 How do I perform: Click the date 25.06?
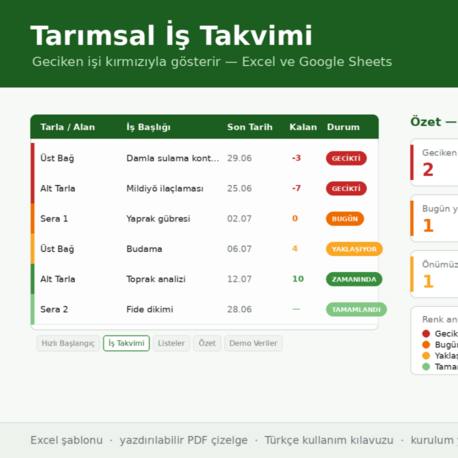tap(239, 189)
